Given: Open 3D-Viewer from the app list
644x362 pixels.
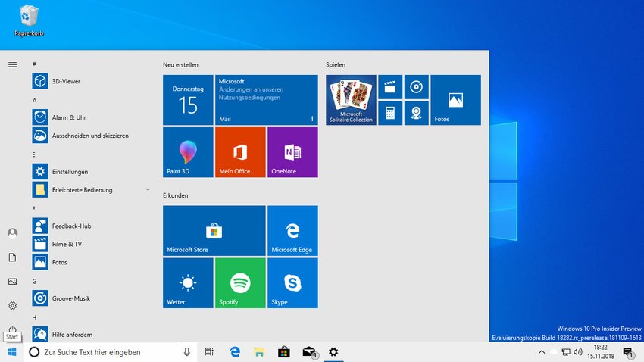Looking at the screenshot, I should coord(90,81).
